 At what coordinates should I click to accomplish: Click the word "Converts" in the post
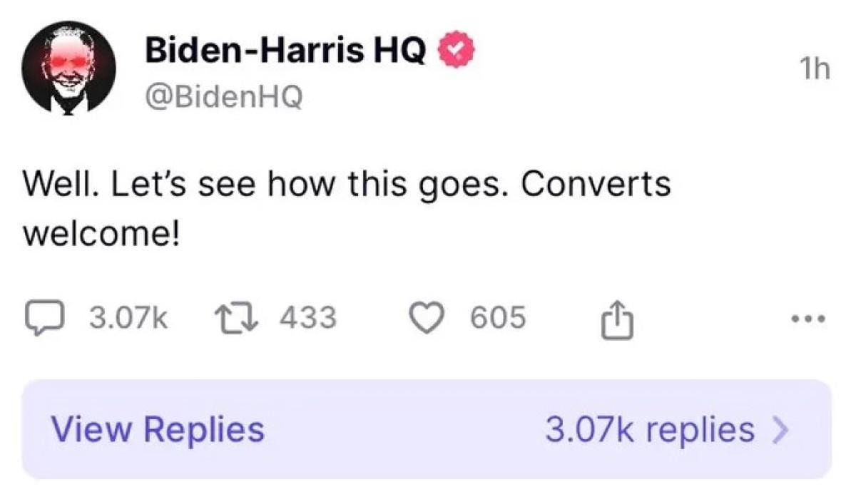596,185
